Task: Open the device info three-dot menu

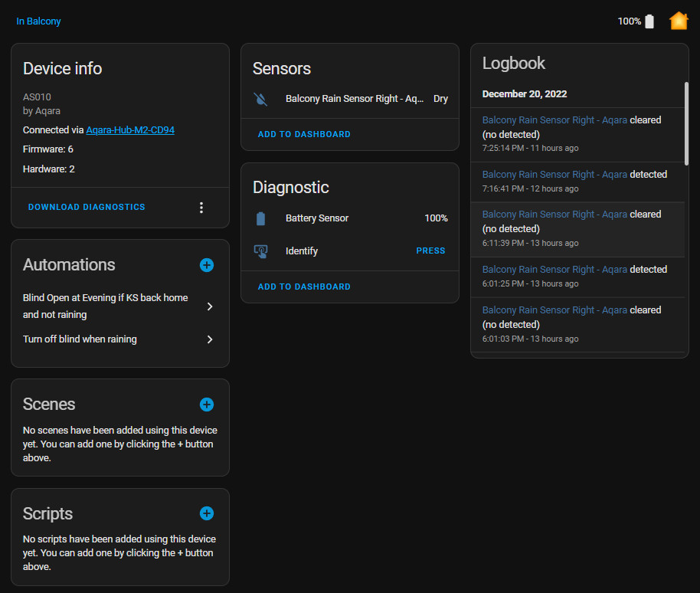Action: coord(201,208)
